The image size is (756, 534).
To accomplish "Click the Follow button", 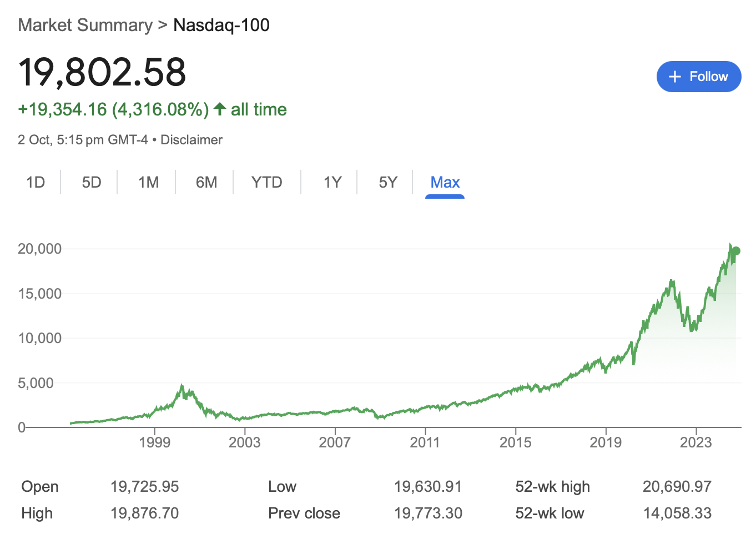I will pos(698,77).
